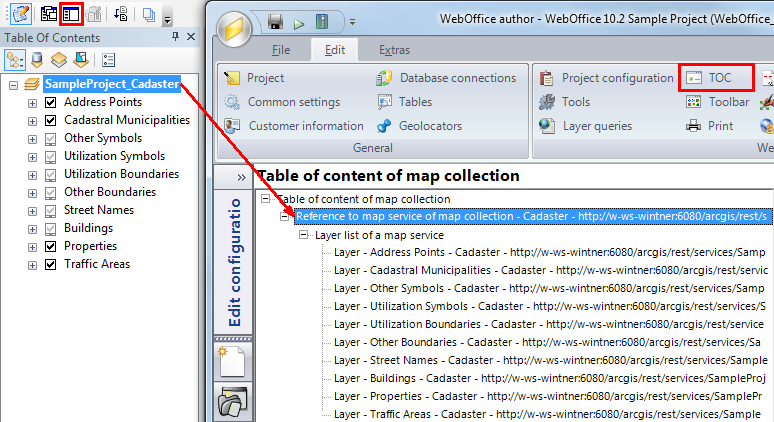The height and width of the screenshot is (422, 774).
Task: Open Layer queries configuration
Action: pyautogui.click(x=585, y=126)
